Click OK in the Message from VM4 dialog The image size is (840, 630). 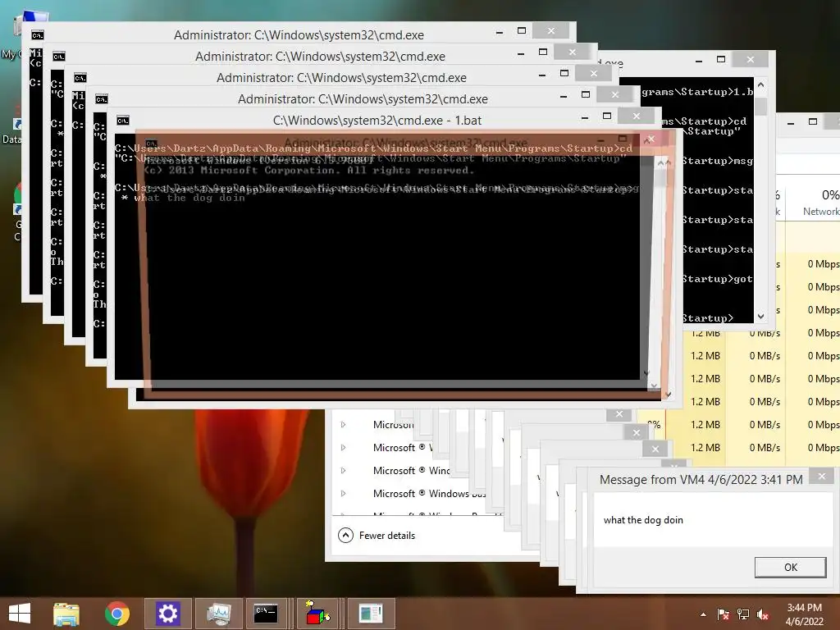790,568
